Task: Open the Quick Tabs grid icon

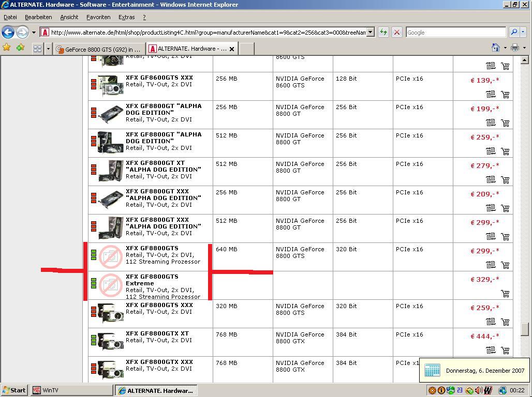Action: pyautogui.click(x=37, y=49)
